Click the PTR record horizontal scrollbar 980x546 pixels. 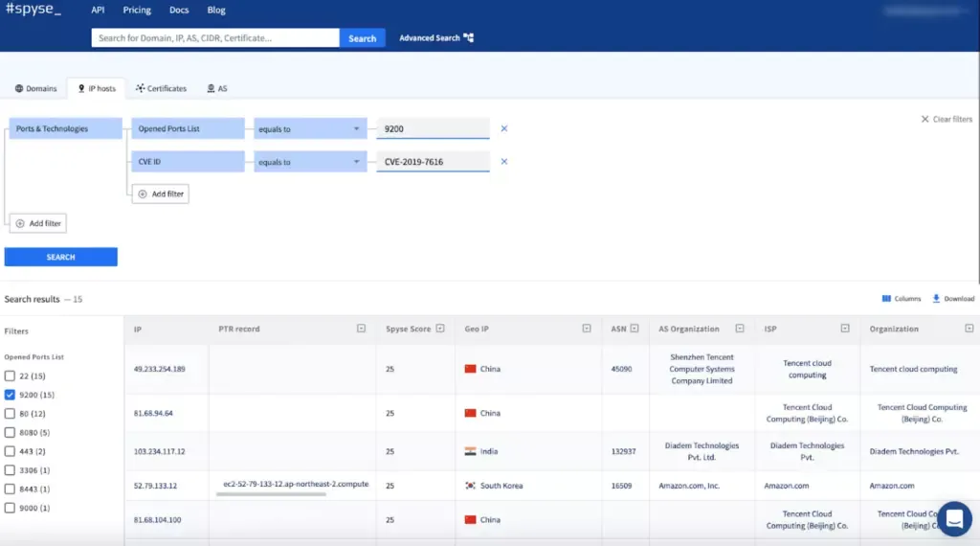tap(271, 494)
